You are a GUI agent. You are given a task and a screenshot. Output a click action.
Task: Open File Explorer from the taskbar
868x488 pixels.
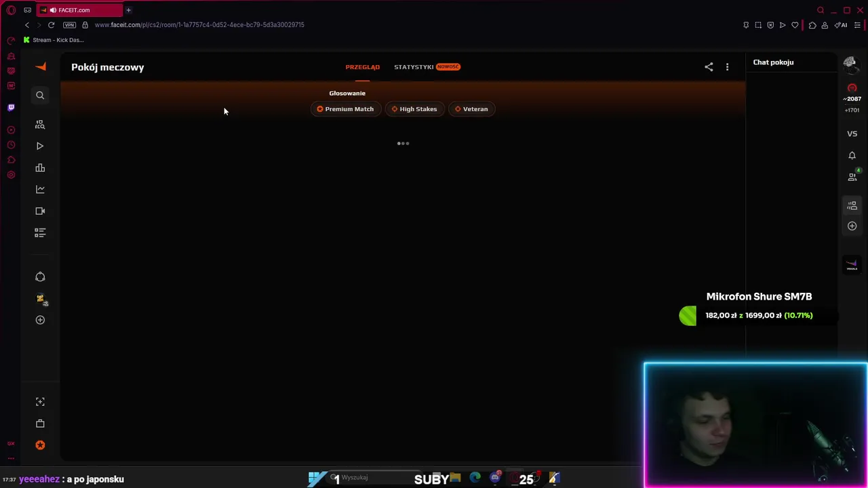point(455,478)
